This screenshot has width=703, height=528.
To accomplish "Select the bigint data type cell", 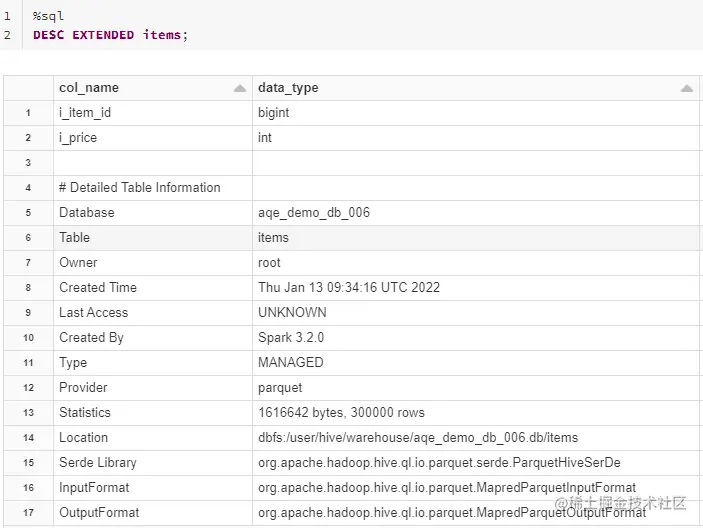I will pos(476,113).
